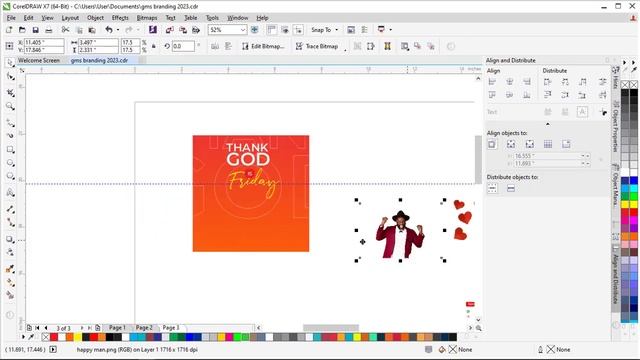Viewport: 640px width, 360px height.
Task: Select the Artistic Media tool
Action: point(10,135)
